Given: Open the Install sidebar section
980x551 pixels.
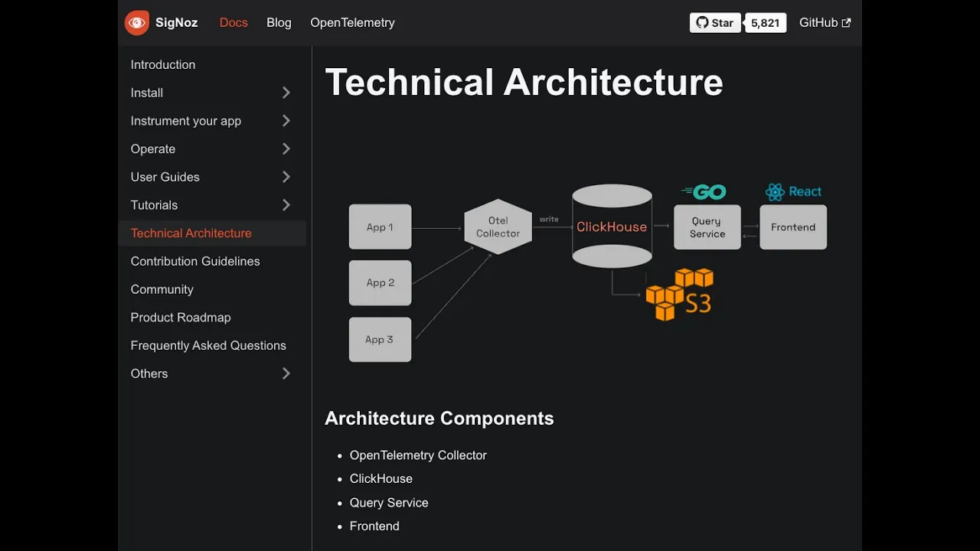Looking at the screenshot, I should tap(147, 93).
